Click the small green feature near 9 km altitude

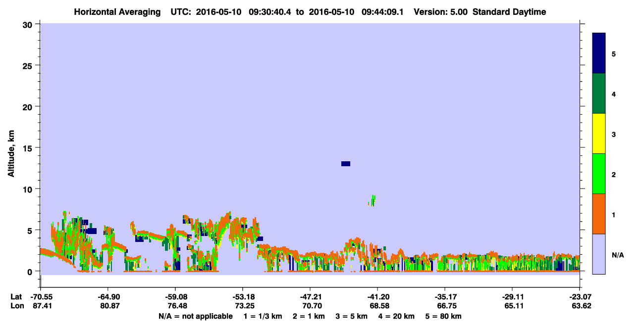[373, 200]
